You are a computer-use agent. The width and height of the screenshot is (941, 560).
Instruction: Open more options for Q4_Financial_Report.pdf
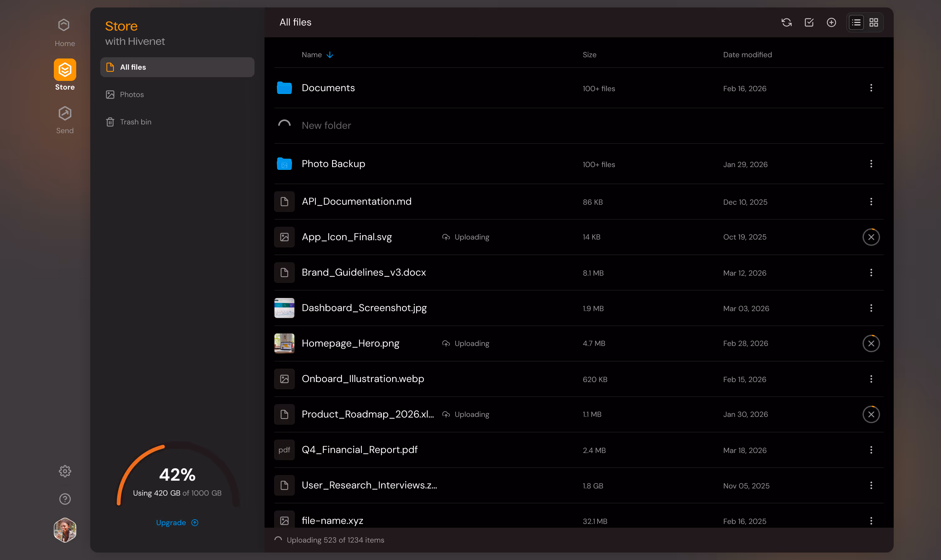[x=871, y=450]
